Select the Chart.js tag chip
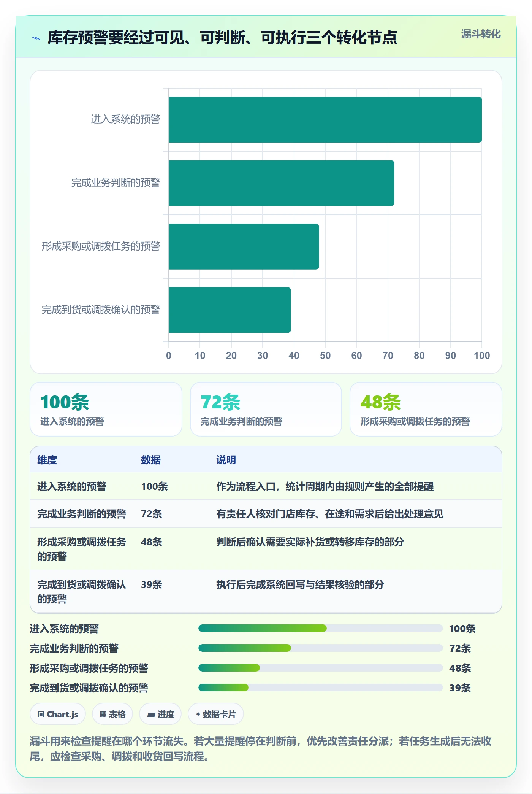Viewport: 532px width, 794px height. pyautogui.click(x=58, y=714)
